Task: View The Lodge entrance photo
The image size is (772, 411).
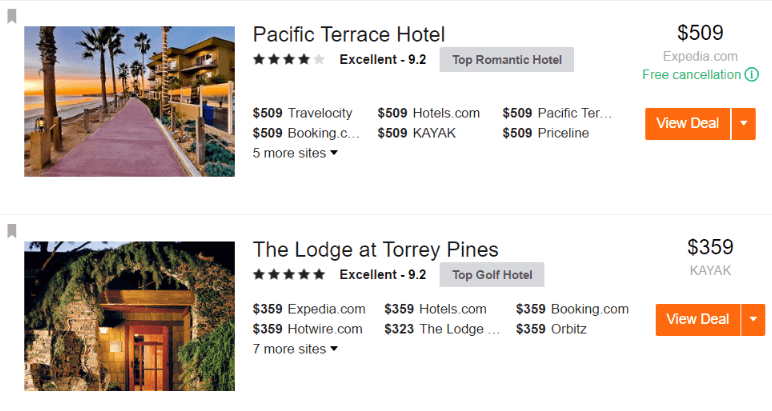Action: [x=129, y=316]
